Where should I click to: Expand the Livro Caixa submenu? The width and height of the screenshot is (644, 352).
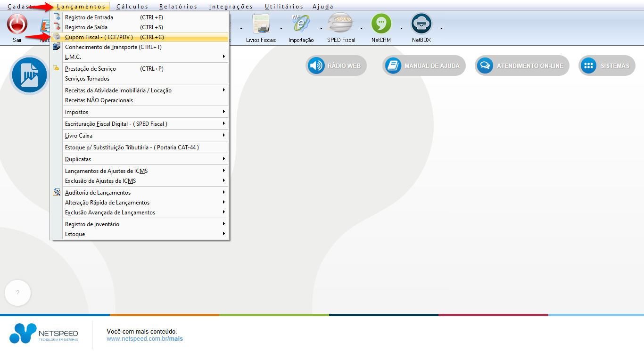pos(140,136)
